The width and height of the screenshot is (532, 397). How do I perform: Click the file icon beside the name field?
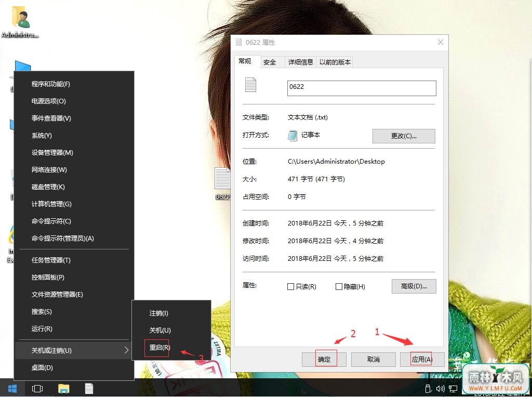(x=250, y=85)
